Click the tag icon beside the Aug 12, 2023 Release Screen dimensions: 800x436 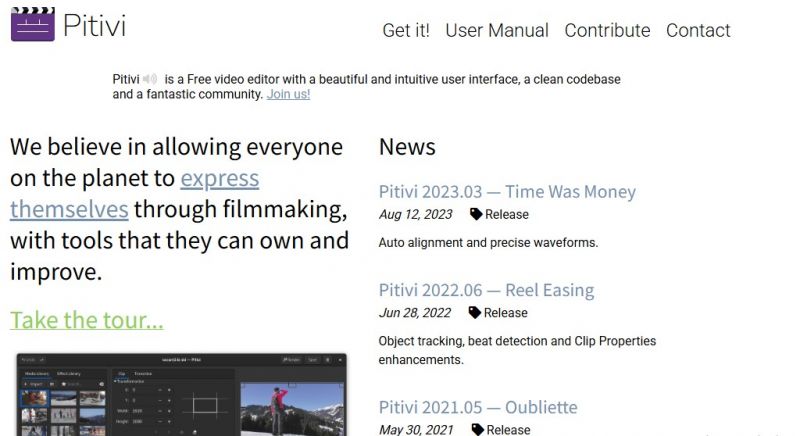(x=476, y=214)
